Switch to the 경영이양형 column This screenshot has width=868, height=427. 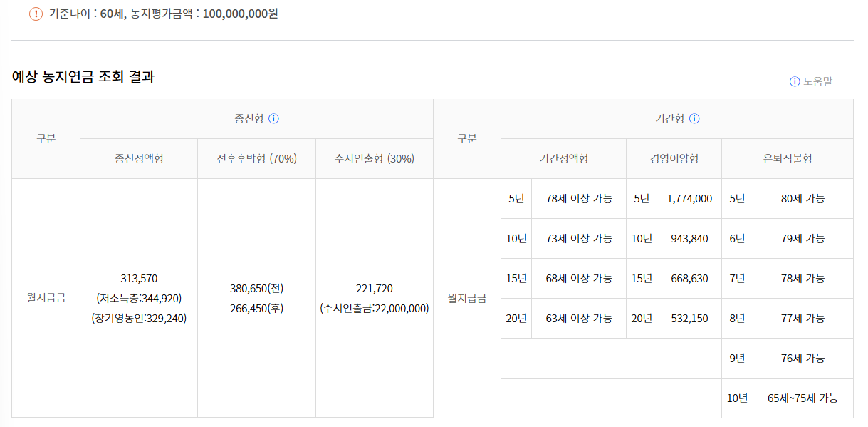point(674,158)
